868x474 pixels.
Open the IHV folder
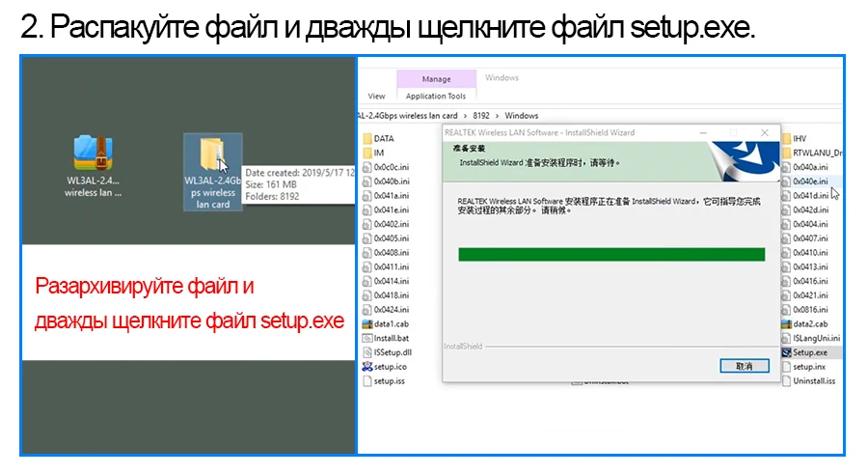(795, 139)
